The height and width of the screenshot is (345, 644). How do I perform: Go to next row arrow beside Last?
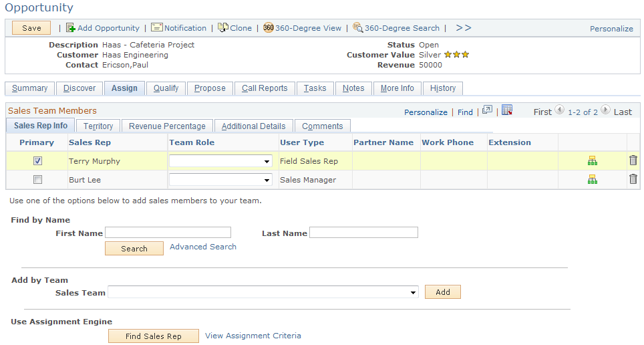coord(605,110)
